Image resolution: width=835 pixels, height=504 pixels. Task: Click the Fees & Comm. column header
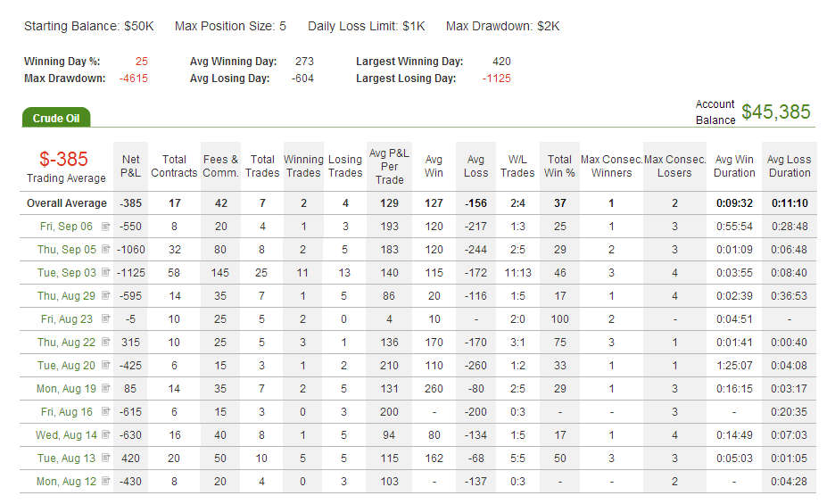220,166
